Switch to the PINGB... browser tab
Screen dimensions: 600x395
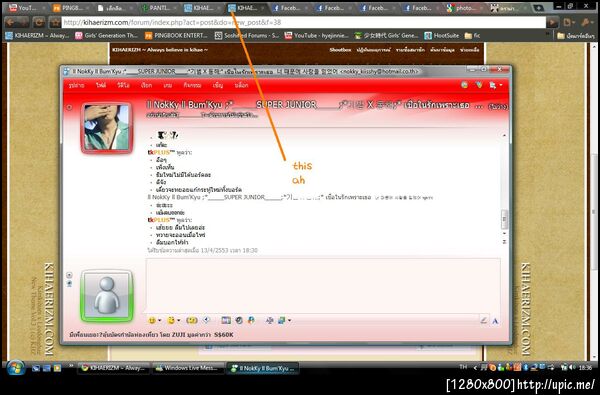coord(72,8)
